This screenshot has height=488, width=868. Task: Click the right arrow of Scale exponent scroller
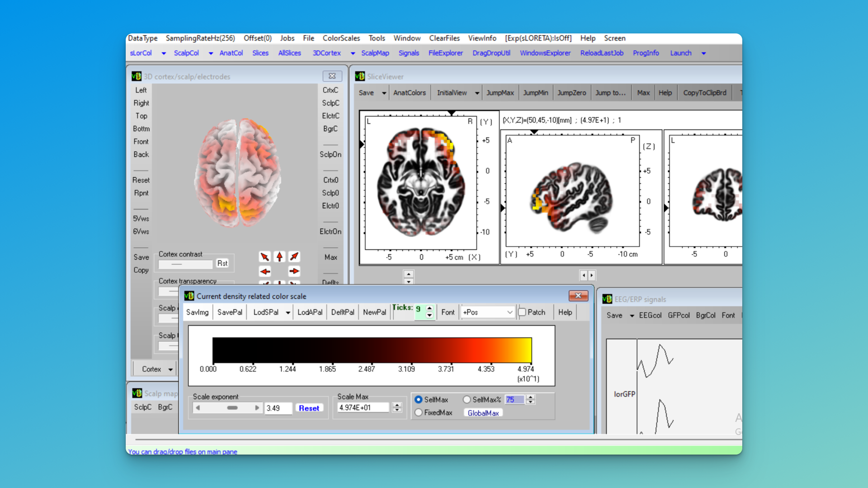tap(257, 408)
